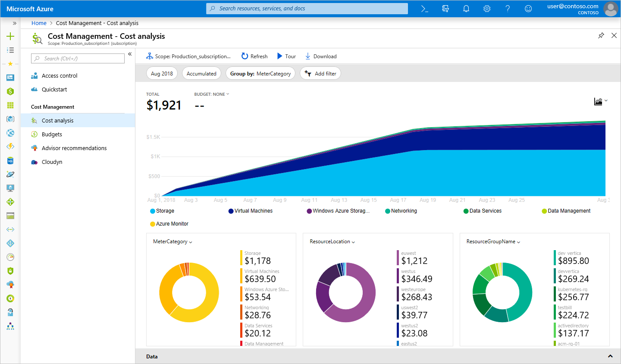Click the Download button
Viewport: 621px width, 364px height.
(321, 56)
